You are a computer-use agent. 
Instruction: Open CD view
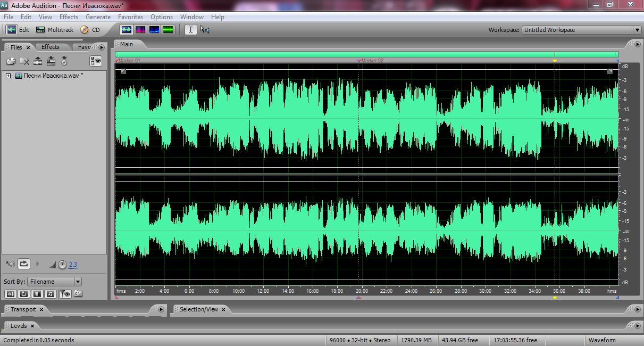coord(90,30)
